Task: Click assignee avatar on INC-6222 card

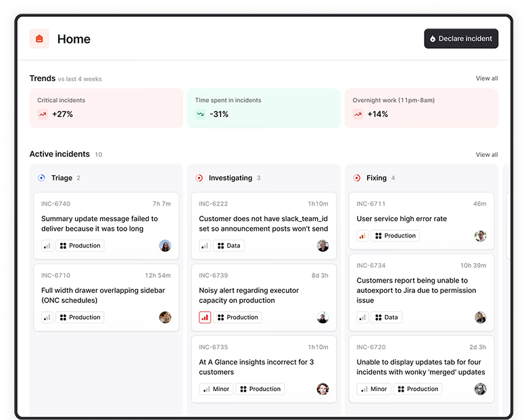Action: (322, 246)
